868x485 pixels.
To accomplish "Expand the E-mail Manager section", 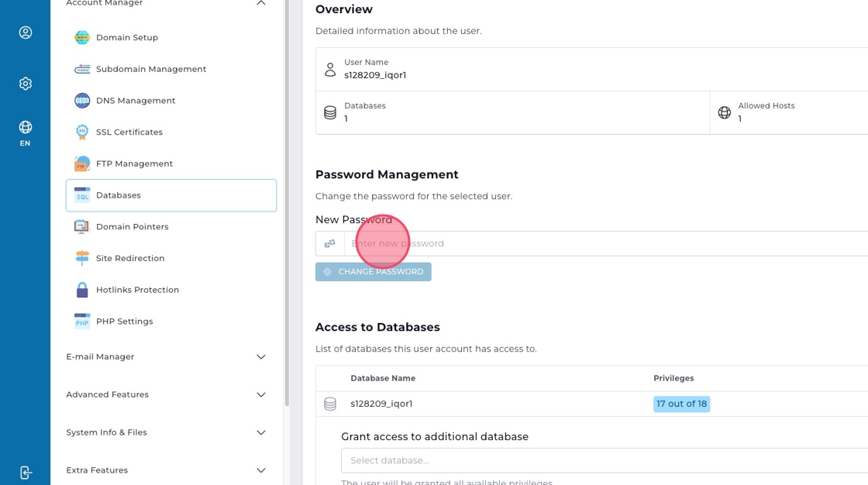I will click(x=261, y=357).
